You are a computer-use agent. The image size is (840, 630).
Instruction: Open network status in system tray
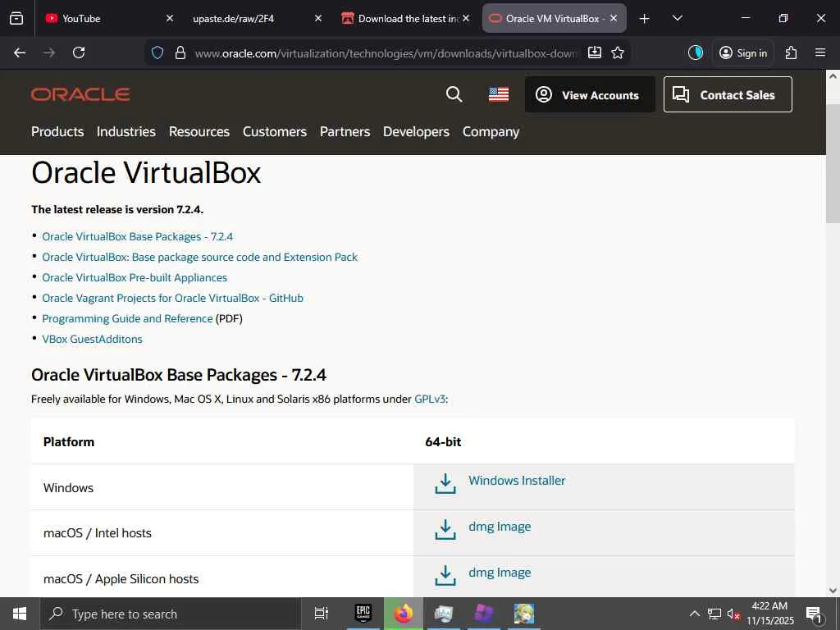(x=714, y=614)
